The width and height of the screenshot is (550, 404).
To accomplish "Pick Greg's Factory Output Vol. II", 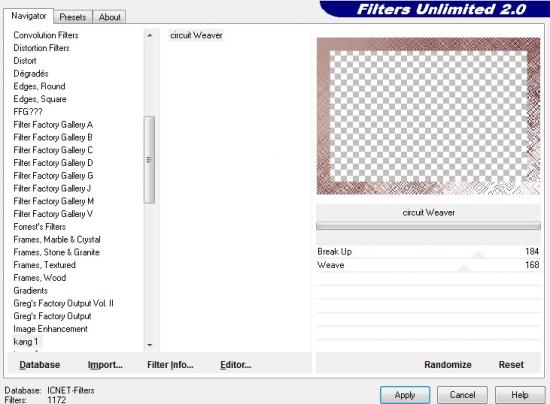I will coord(63,303).
